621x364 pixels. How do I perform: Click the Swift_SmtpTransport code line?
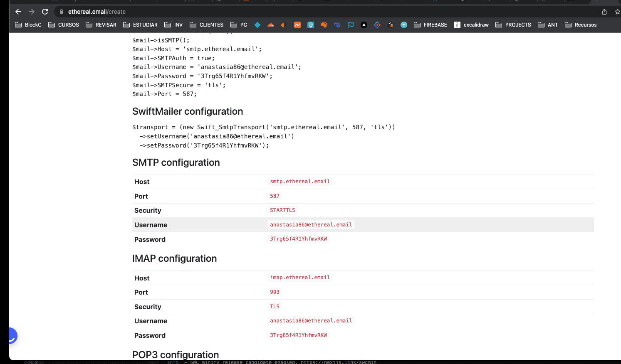click(264, 127)
